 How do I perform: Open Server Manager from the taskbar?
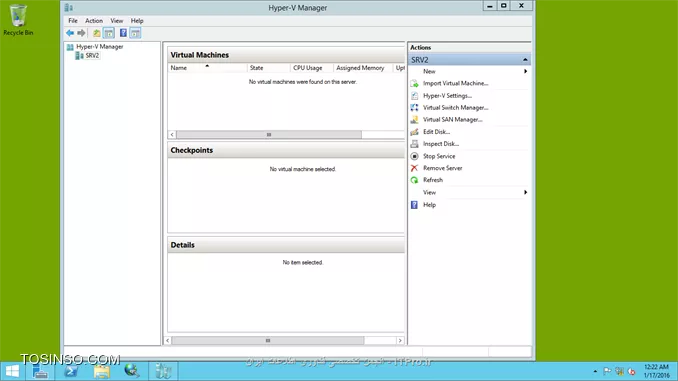coord(40,371)
